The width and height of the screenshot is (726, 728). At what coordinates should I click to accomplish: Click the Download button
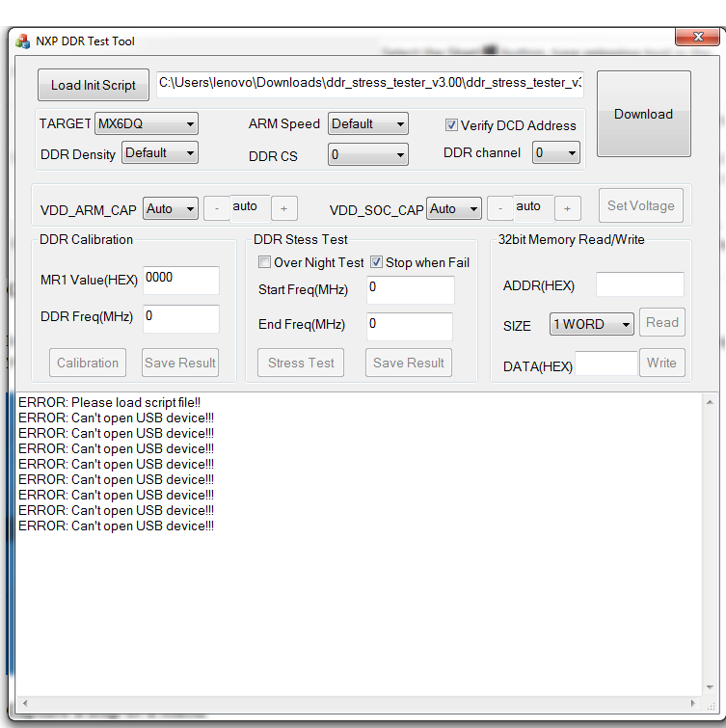pyautogui.click(x=643, y=114)
